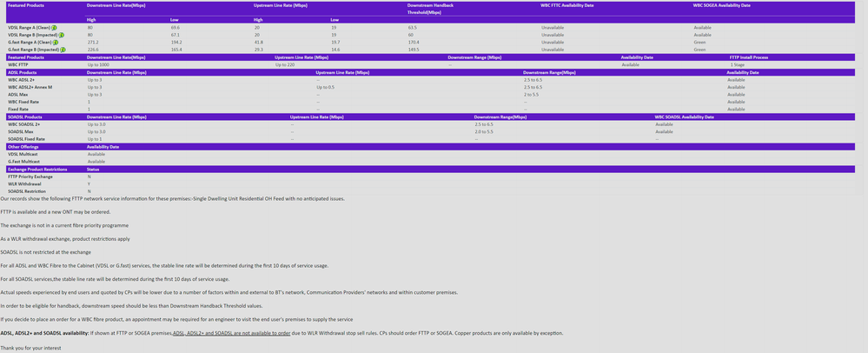Select the G.fast downstream high value '271.2'
Image resolution: width=868 pixels, height=353 pixels.
93,42
